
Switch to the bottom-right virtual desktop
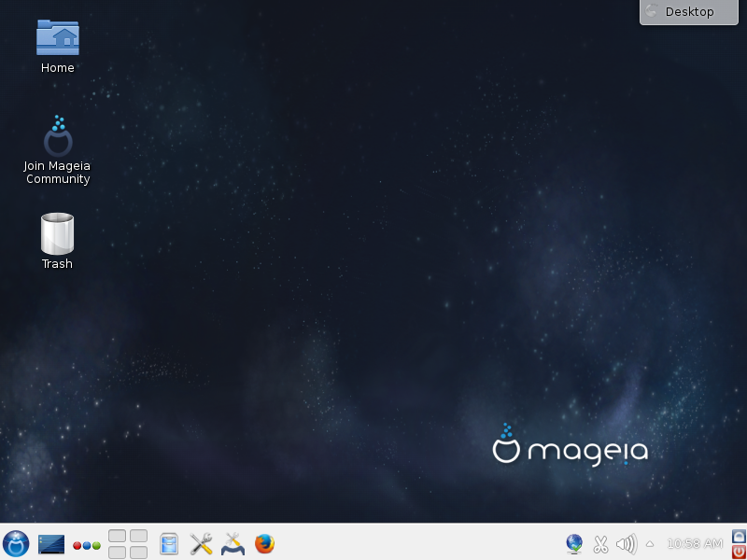(x=138, y=553)
